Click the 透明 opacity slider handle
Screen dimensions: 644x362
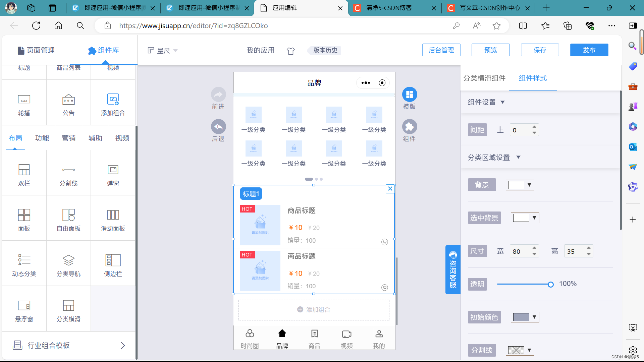550,285
